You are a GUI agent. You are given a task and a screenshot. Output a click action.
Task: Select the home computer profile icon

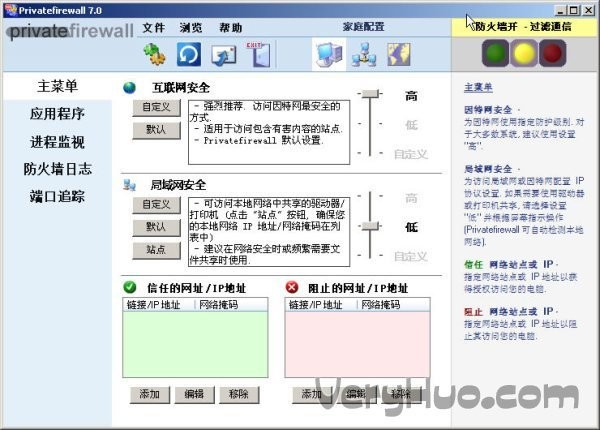coord(329,54)
